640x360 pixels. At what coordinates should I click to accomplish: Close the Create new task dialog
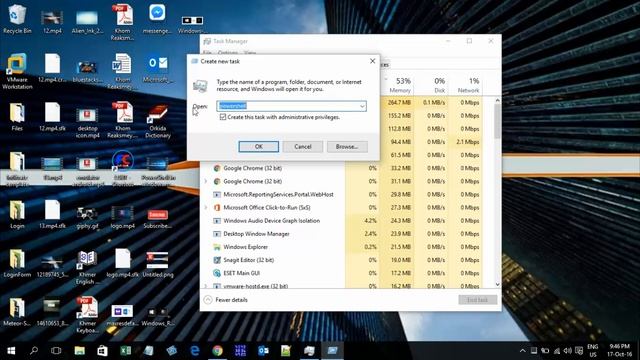pyautogui.click(x=372, y=61)
